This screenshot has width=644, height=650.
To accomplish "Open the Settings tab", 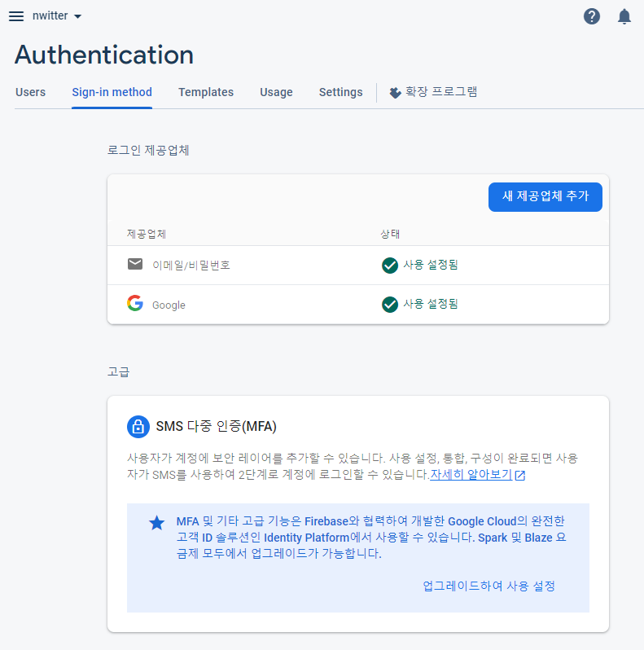I will click(x=340, y=92).
